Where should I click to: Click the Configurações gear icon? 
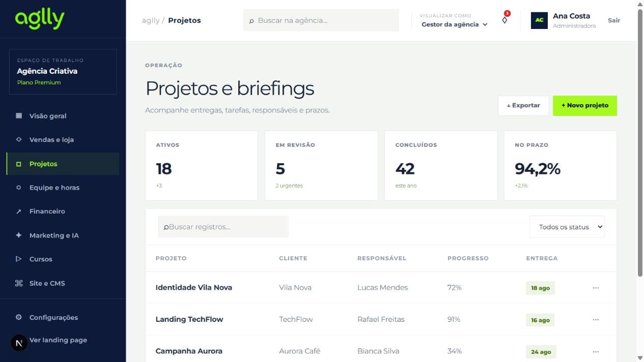[19, 317]
